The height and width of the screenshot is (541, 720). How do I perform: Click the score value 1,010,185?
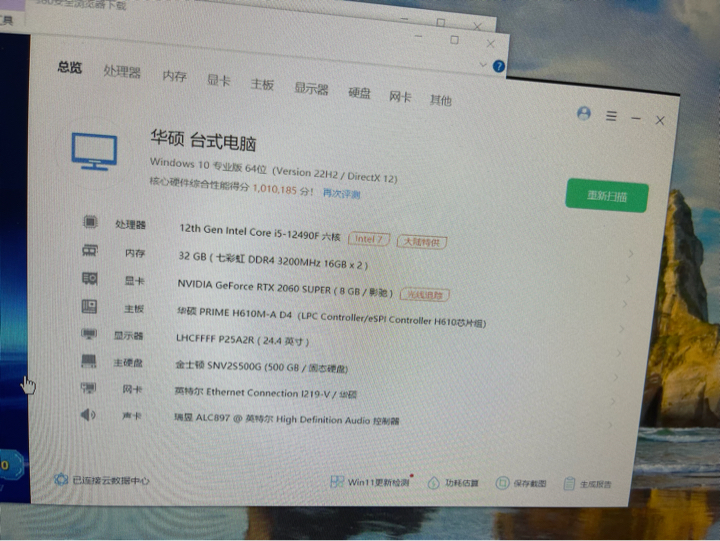(x=275, y=189)
